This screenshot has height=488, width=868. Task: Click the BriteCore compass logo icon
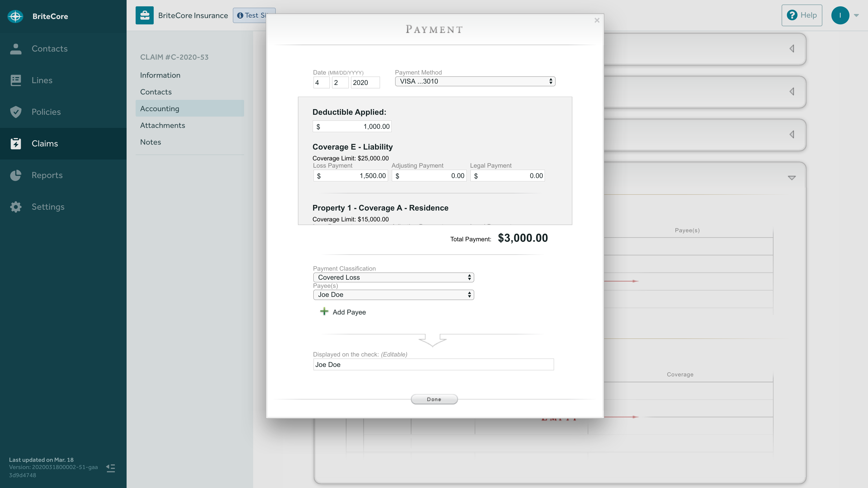tap(16, 16)
